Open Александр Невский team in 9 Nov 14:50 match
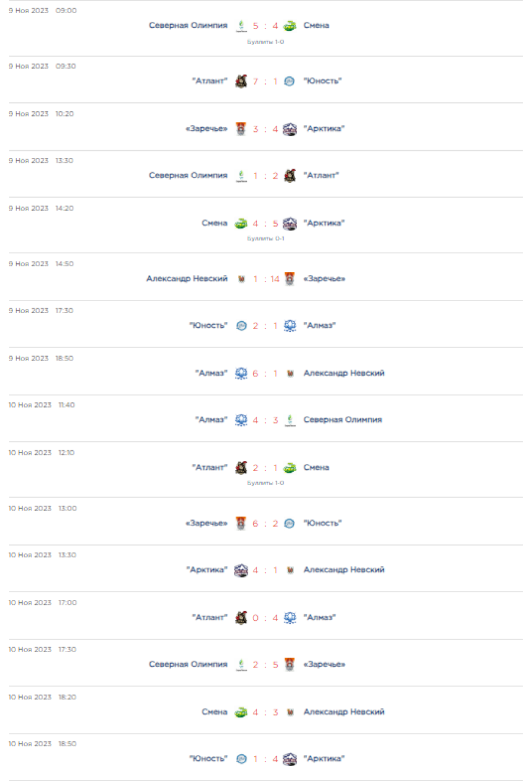The height and width of the screenshot is (781, 532). tap(187, 279)
